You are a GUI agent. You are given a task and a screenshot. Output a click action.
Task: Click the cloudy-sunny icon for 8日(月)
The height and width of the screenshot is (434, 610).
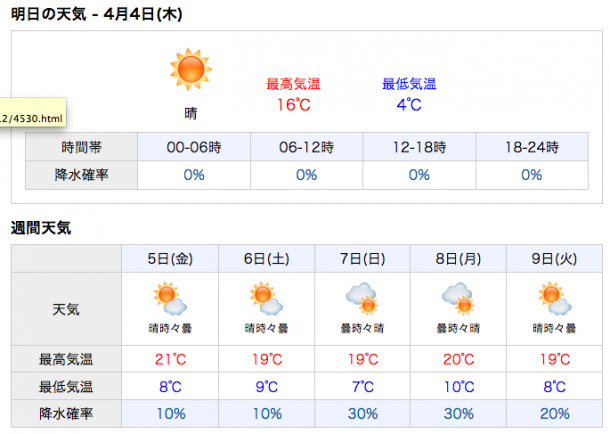point(458,298)
